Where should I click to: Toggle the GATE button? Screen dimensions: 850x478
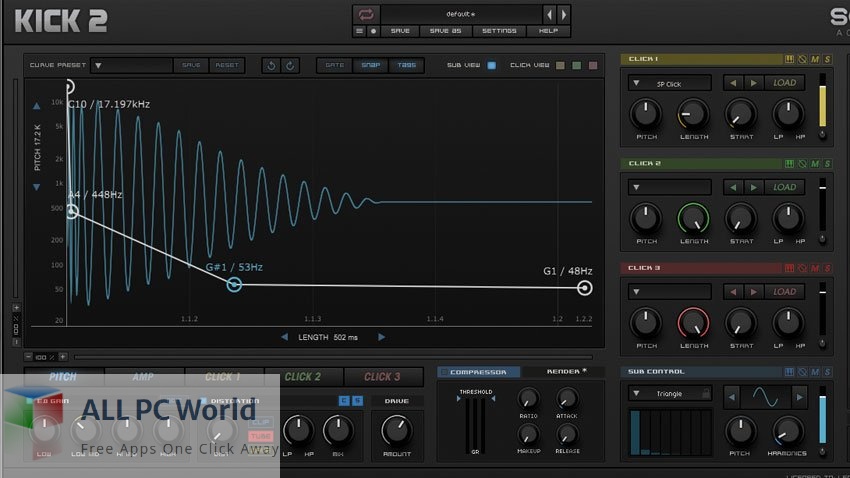coord(334,65)
